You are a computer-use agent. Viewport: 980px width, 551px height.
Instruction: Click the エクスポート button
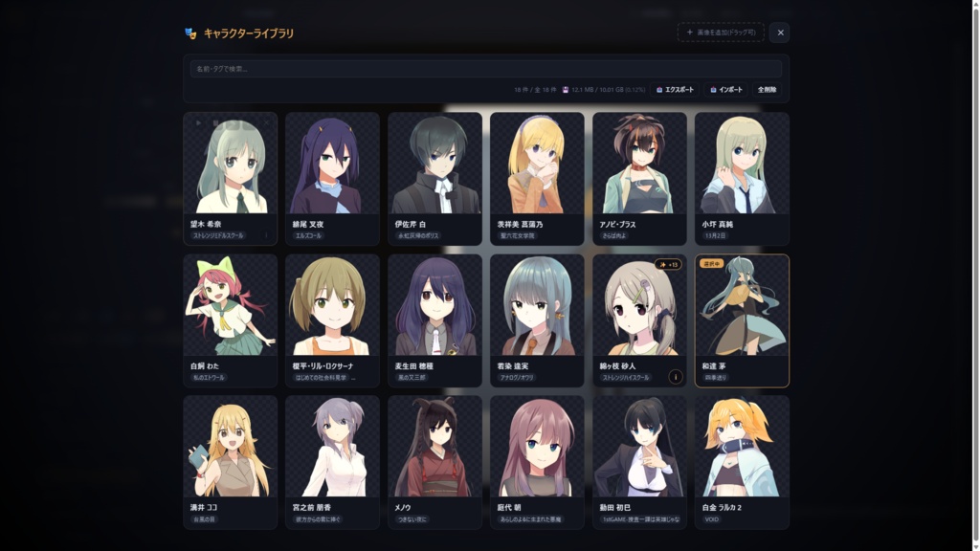pos(675,90)
